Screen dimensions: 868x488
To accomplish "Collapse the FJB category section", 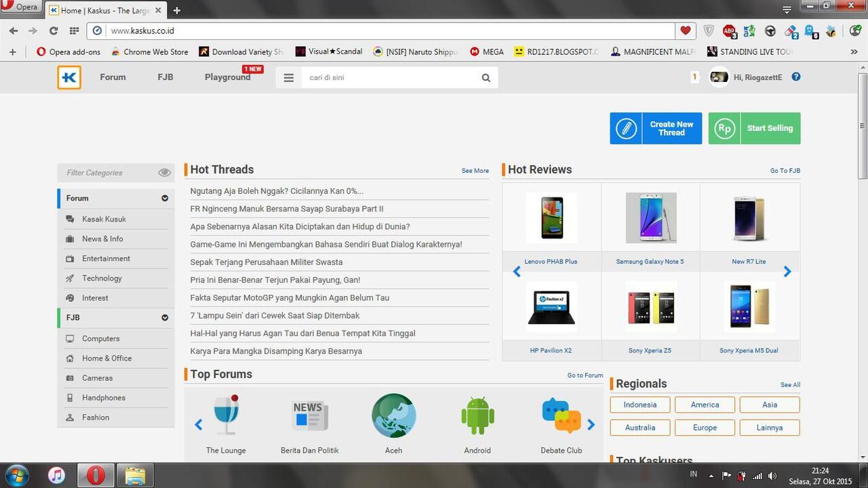I will pos(165,318).
